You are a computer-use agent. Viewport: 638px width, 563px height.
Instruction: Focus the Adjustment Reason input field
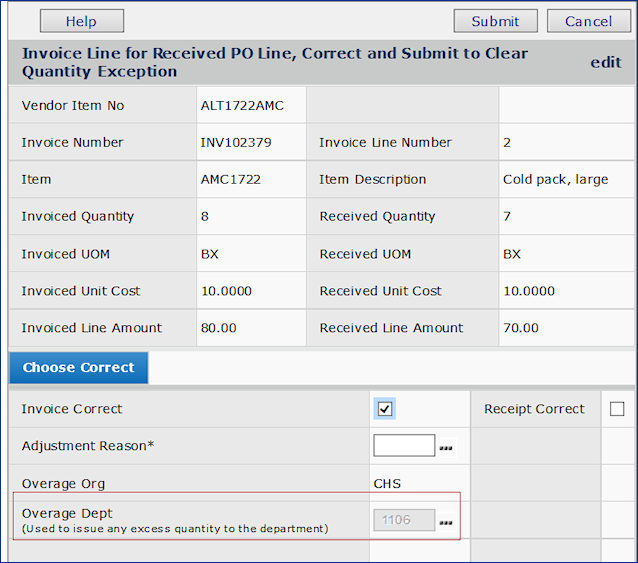coord(404,446)
